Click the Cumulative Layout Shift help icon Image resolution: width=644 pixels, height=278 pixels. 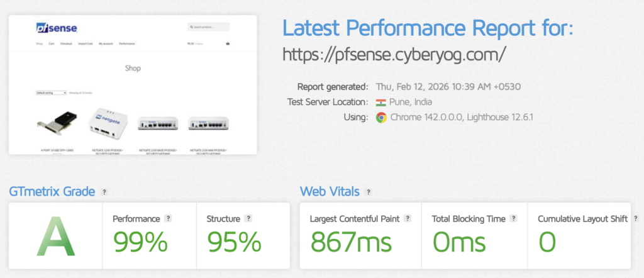(x=635, y=218)
